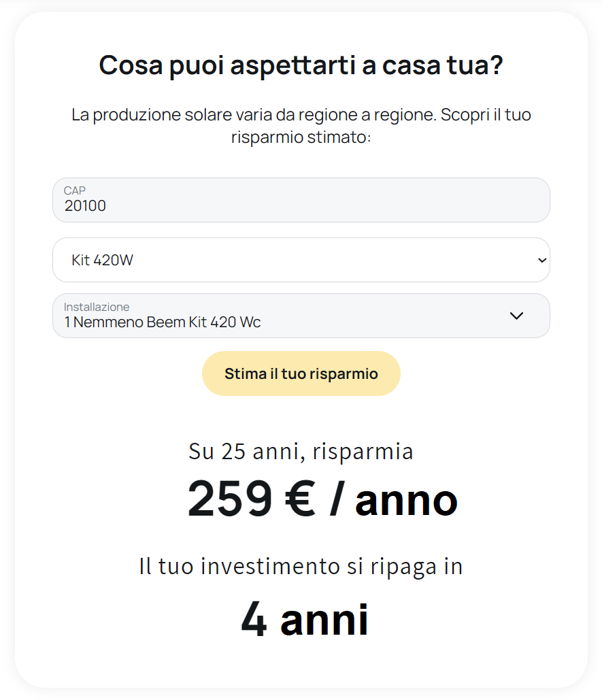Click 'Il tuo investimento si ripaga in' text
The width and height of the screenshot is (602, 700).
point(301,566)
